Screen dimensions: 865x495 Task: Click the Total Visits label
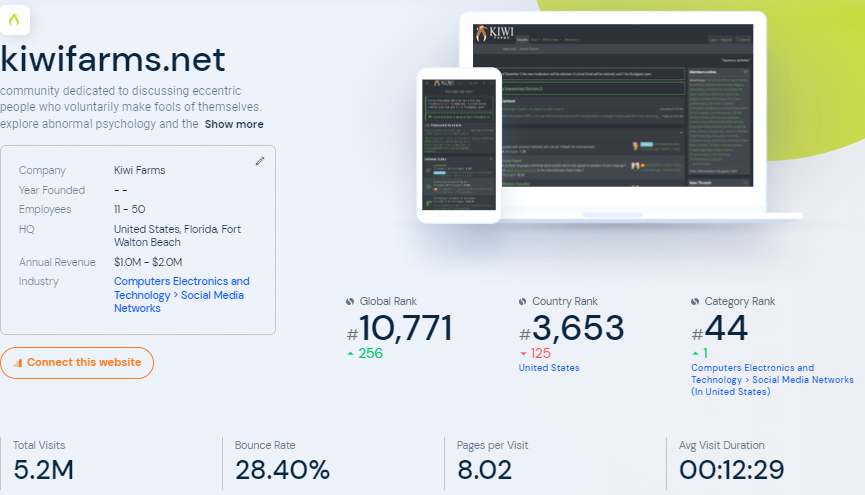coord(39,445)
